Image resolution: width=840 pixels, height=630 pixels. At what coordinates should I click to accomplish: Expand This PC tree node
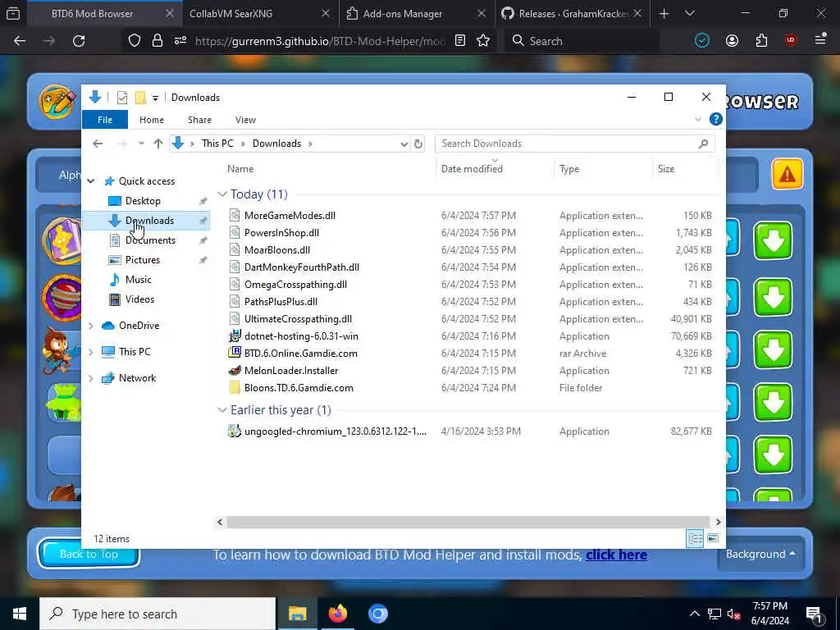click(91, 352)
